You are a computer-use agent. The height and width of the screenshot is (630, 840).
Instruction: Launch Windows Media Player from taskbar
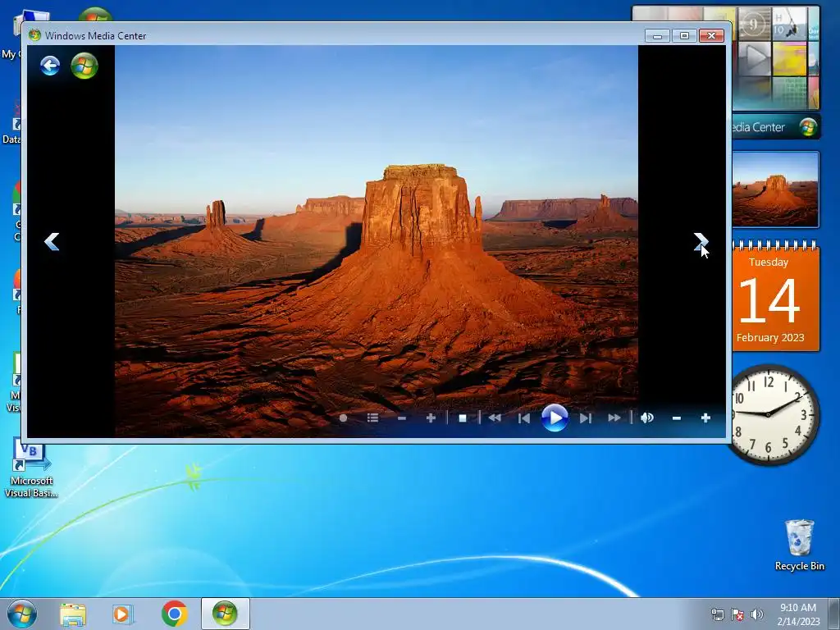point(122,614)
